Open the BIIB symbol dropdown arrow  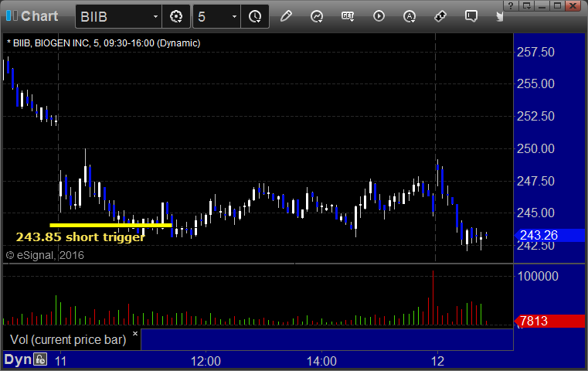tap(155, 16)
